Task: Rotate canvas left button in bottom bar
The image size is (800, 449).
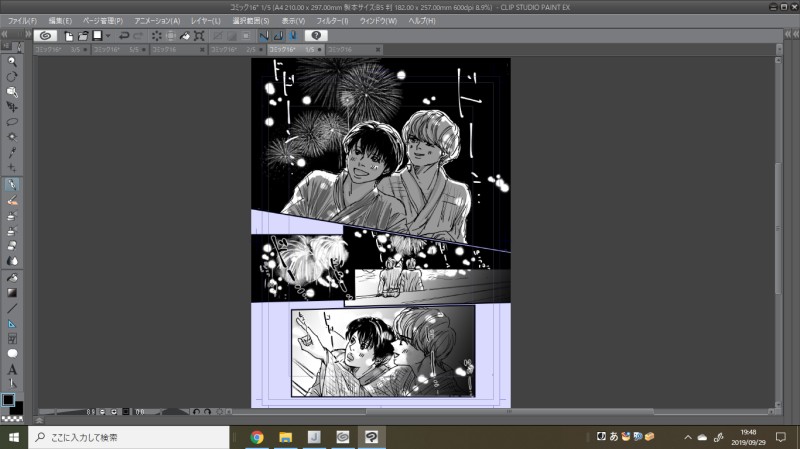Action: click(x=196, y=412)
